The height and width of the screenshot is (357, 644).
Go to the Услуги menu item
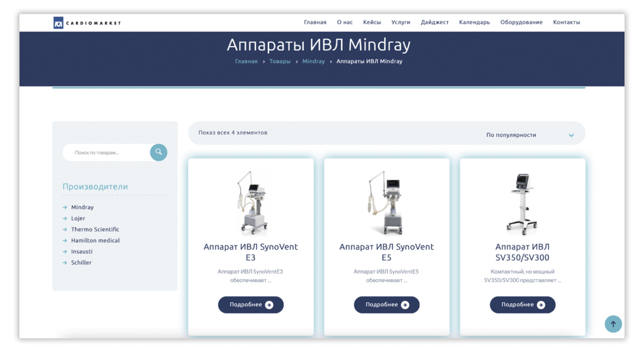(x=401, y=22)
